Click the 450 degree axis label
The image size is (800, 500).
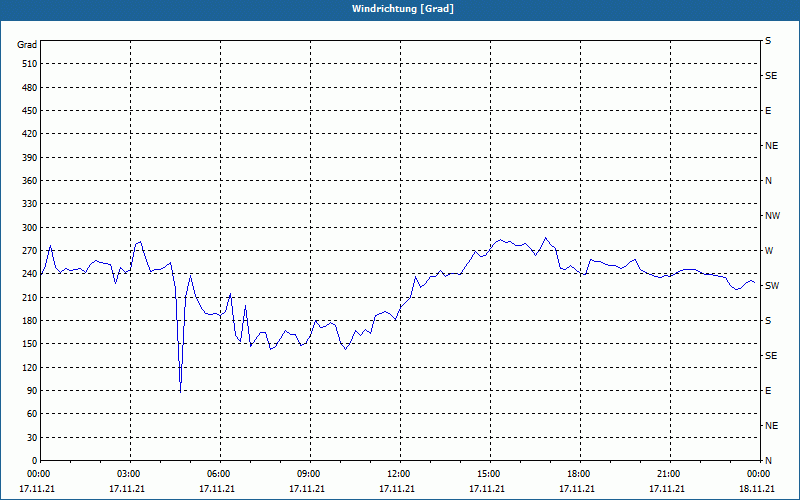[30, 111]
